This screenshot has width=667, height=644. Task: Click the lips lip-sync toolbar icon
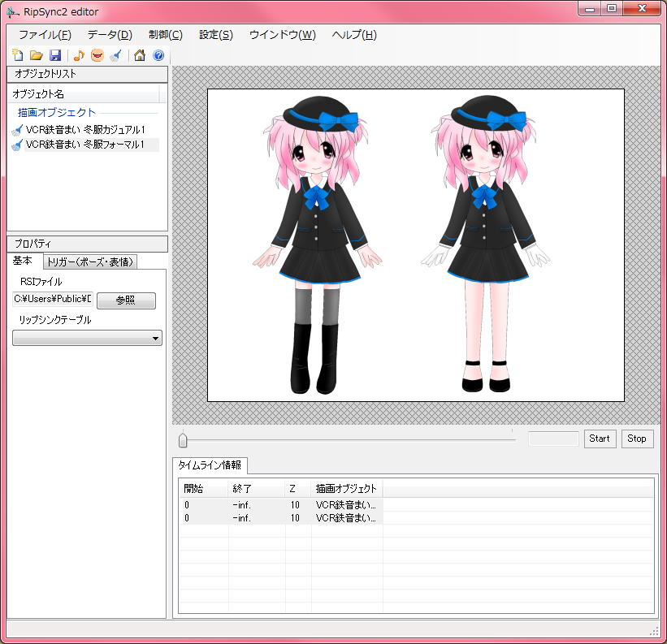97,55
